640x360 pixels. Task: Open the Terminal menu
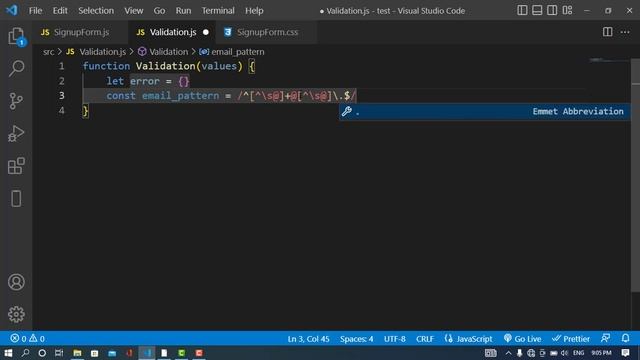(x=218, y=11)
